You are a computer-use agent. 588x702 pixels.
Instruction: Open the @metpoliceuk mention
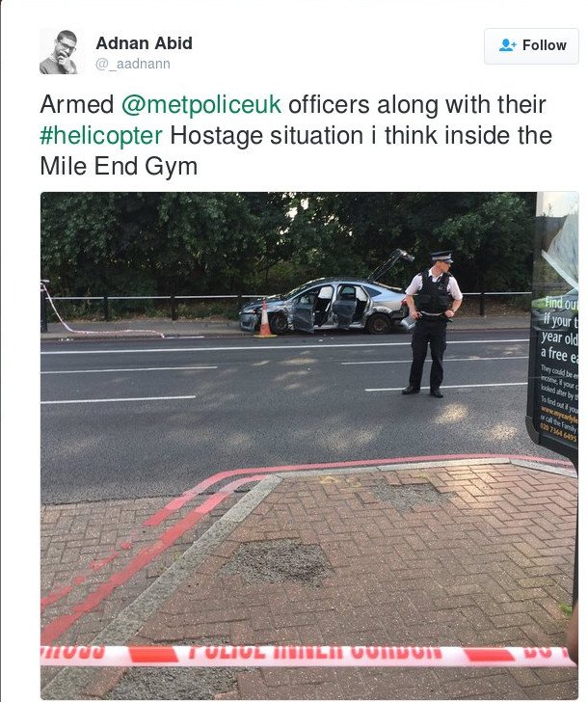[x=200, y=104]
